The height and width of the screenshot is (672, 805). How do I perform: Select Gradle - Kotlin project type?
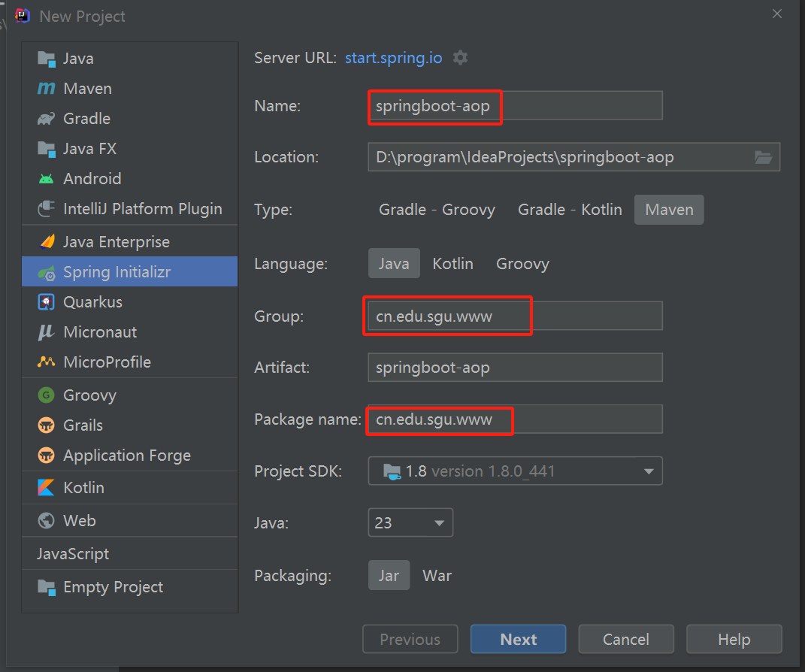pyautogui.click(x=570, y=210)
